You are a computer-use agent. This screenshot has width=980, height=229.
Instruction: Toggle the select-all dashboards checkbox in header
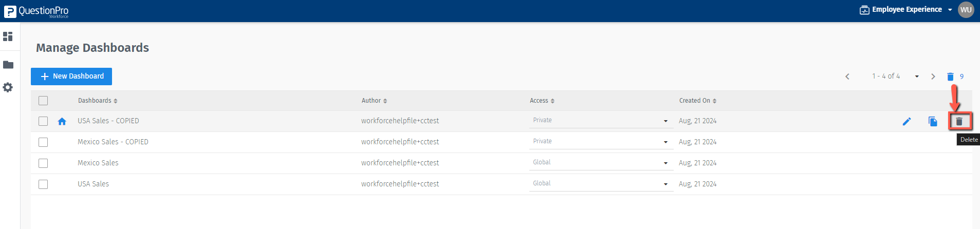[43, 101]
